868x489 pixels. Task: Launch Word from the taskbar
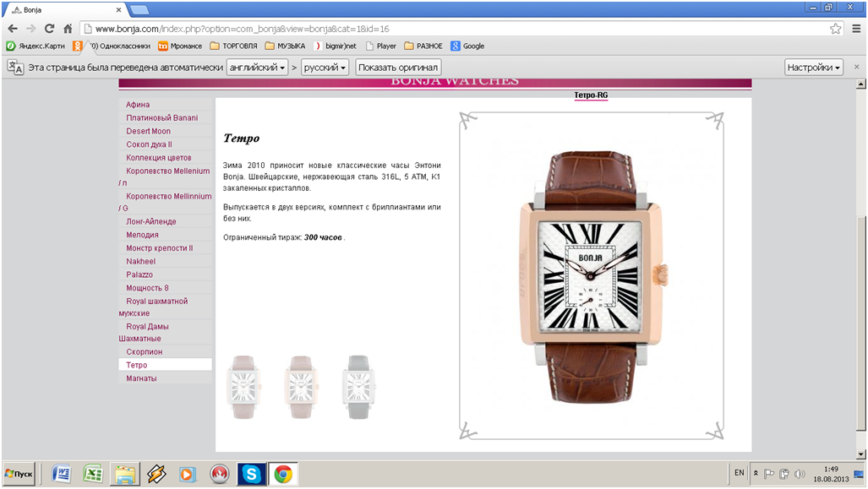(x=62, y=474)
